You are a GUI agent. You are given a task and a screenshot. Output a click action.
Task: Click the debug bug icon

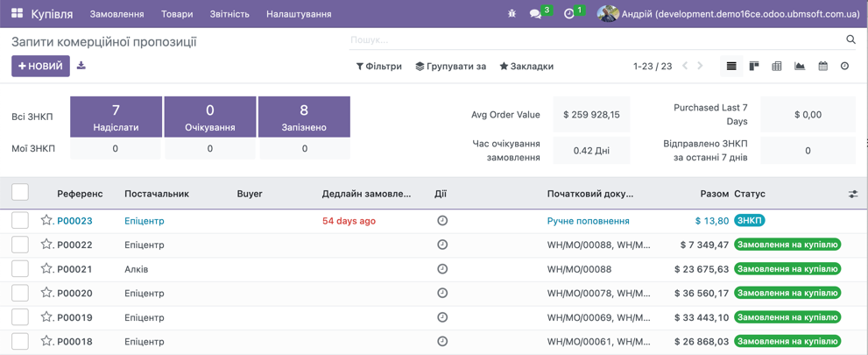pos(512,14)
